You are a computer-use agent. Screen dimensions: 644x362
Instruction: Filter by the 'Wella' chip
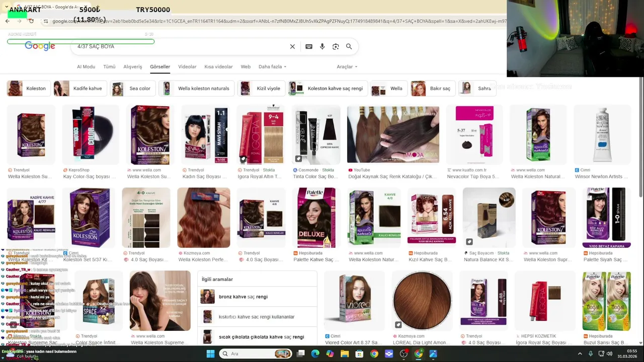[388, 88]
